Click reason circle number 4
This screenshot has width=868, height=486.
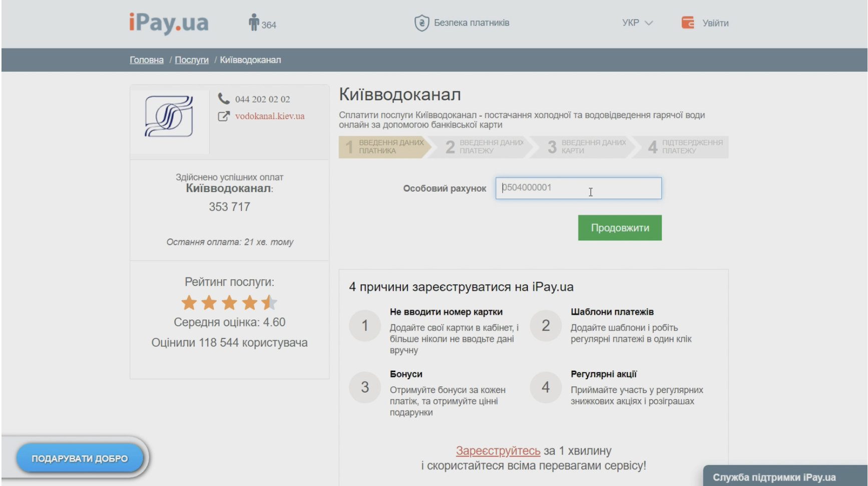(x=546, y=387)
